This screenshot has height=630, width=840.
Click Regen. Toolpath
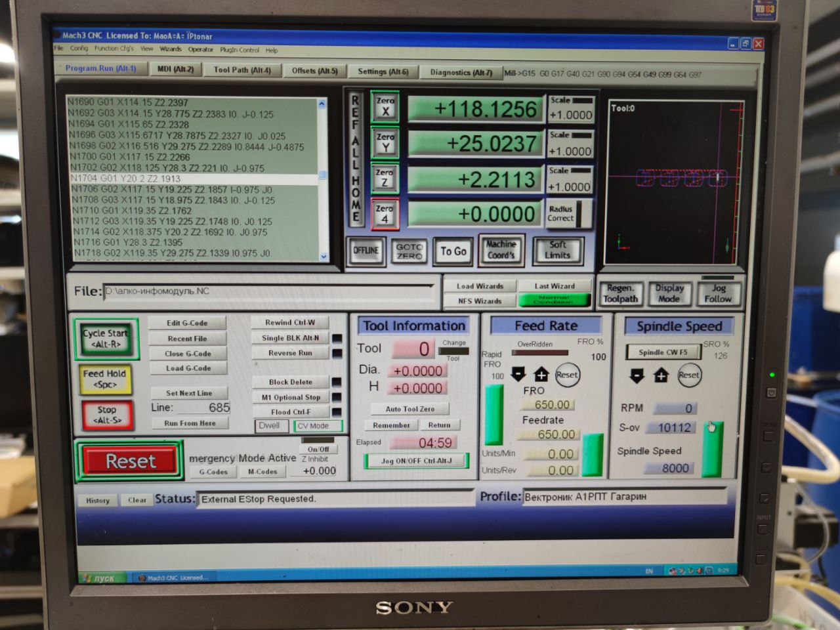(x=621, y=293)
